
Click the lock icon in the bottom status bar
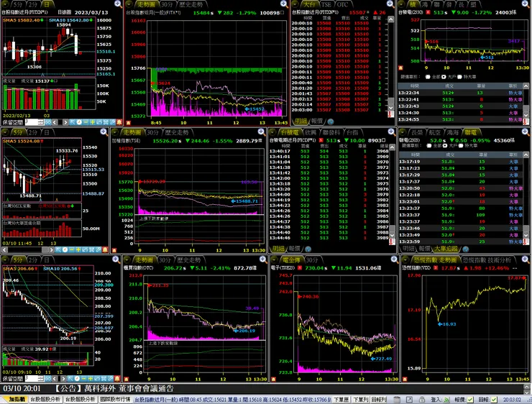coord(422,400)
